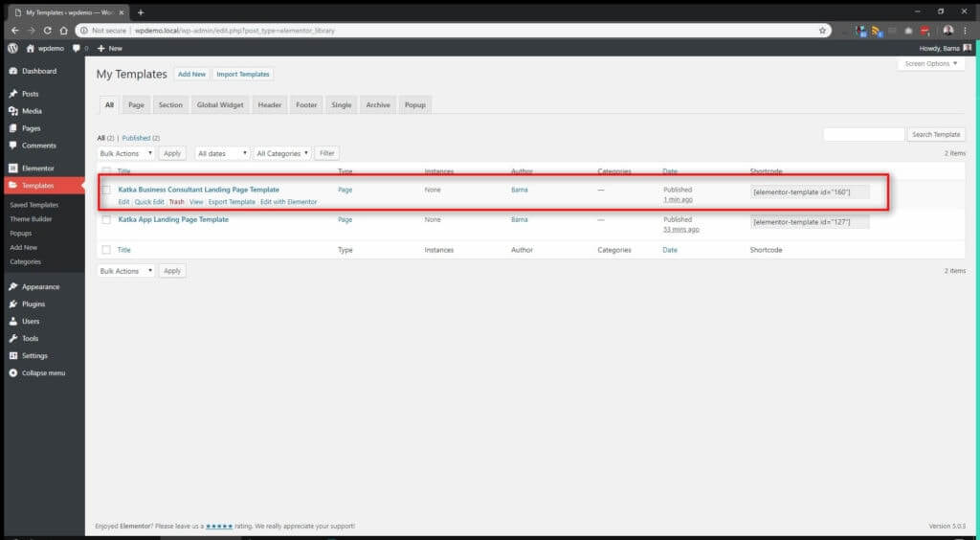Viewport: 980px width, 540px height.
Task: Open the Appearance menu
Action: 40,286
